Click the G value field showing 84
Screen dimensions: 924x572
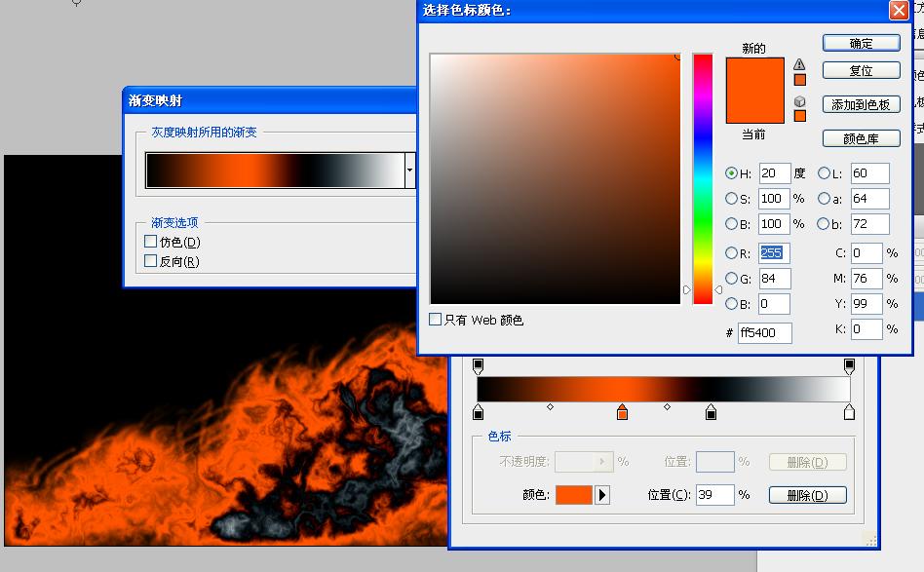(774, 278)
